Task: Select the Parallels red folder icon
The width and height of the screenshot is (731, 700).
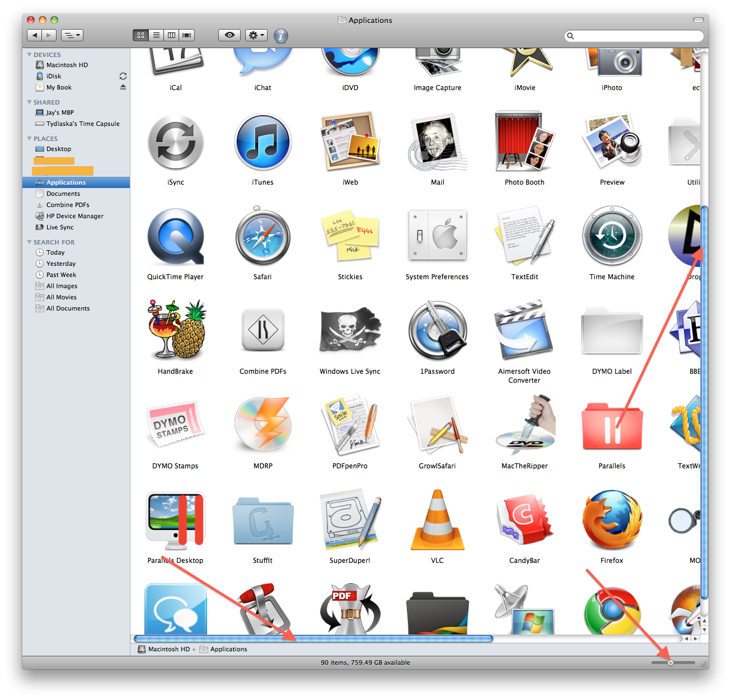Action: 612,426
